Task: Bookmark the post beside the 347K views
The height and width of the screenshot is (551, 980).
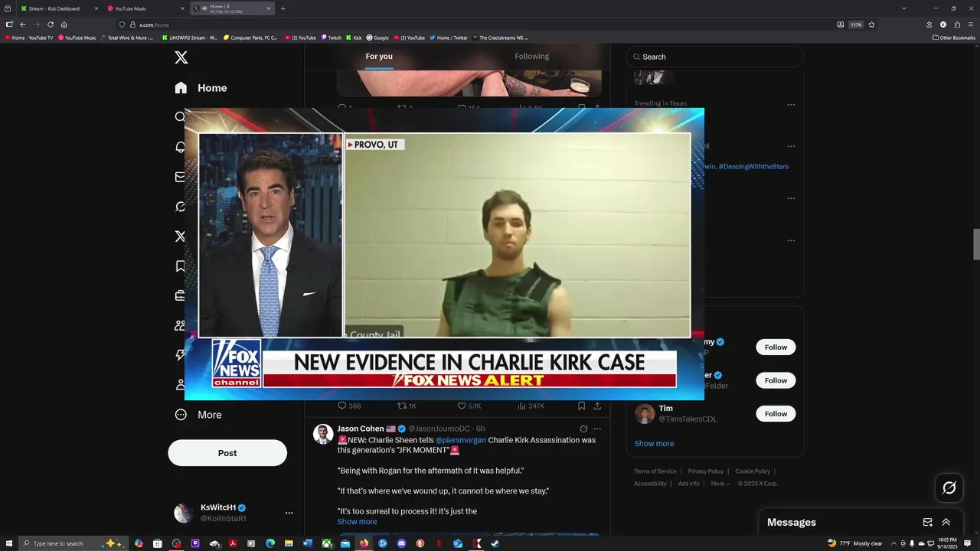Action: click(x=582, y=406)
